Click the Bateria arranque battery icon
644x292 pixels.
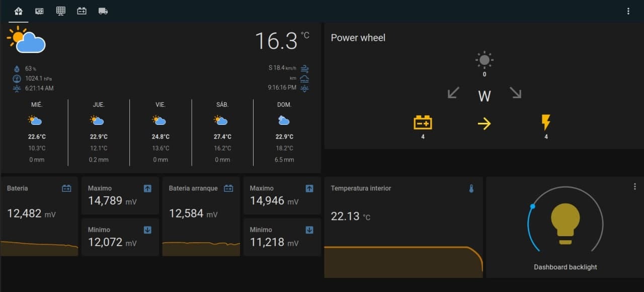[x=228, y=188]
